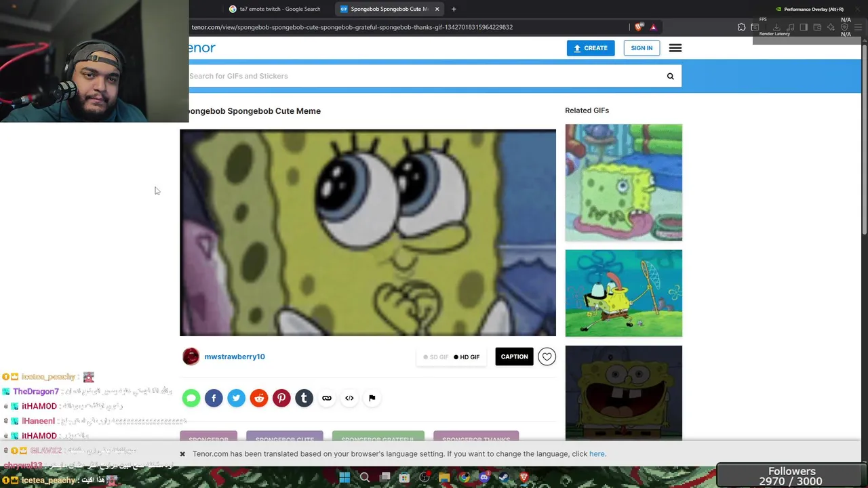868x488 pixels.
Task: Toggle the browser sidebar panel icon
Action: point(804,27)
